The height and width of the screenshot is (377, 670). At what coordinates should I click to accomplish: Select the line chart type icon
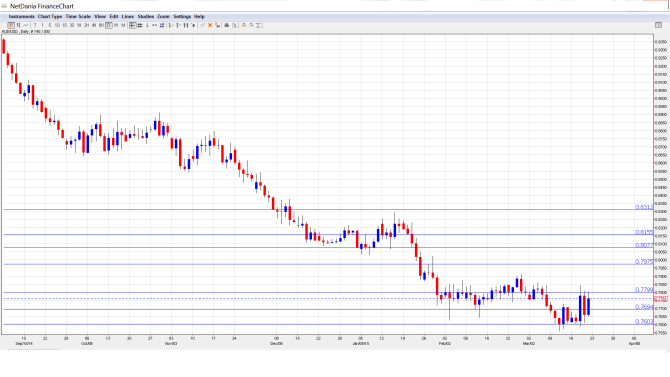26,25
